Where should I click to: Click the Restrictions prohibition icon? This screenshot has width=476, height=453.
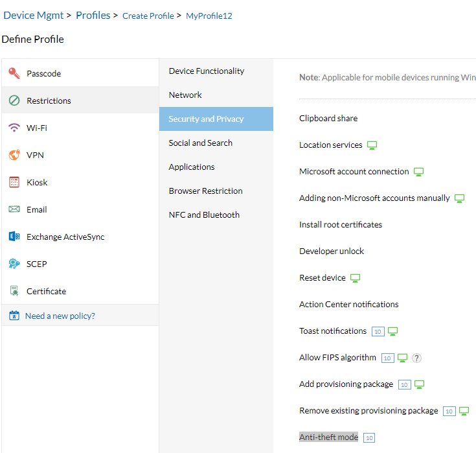point(14,100)
